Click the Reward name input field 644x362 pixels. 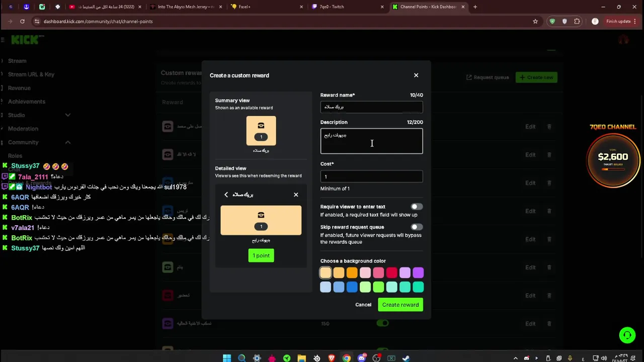(371, 107)
